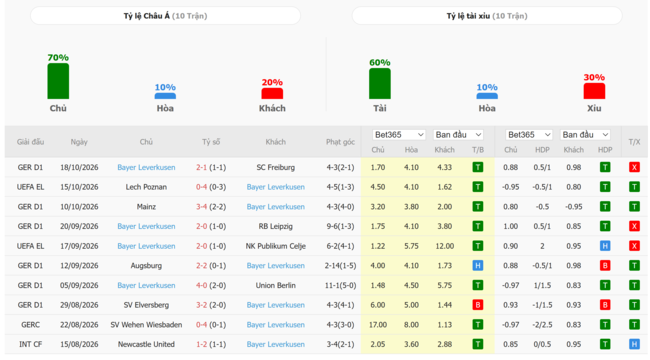Click green T over/under badge in Wehen Wiesbaden row

tap(634, 325)
